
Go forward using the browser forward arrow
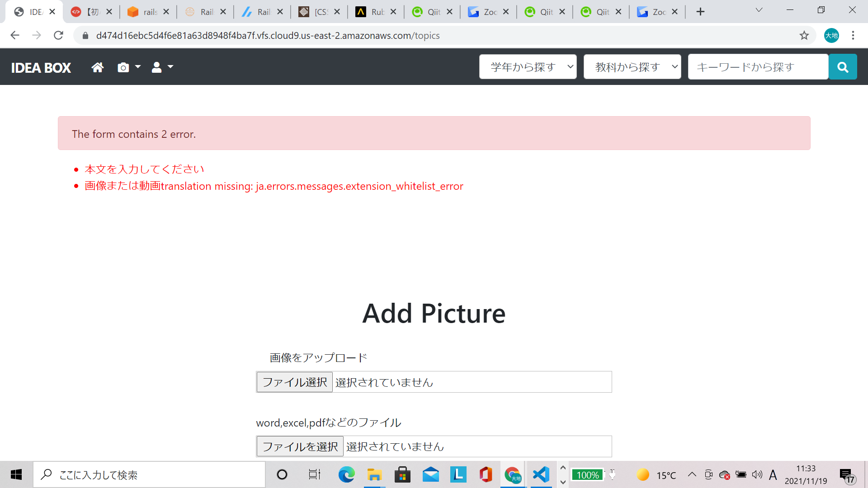[x=37, y=35]
